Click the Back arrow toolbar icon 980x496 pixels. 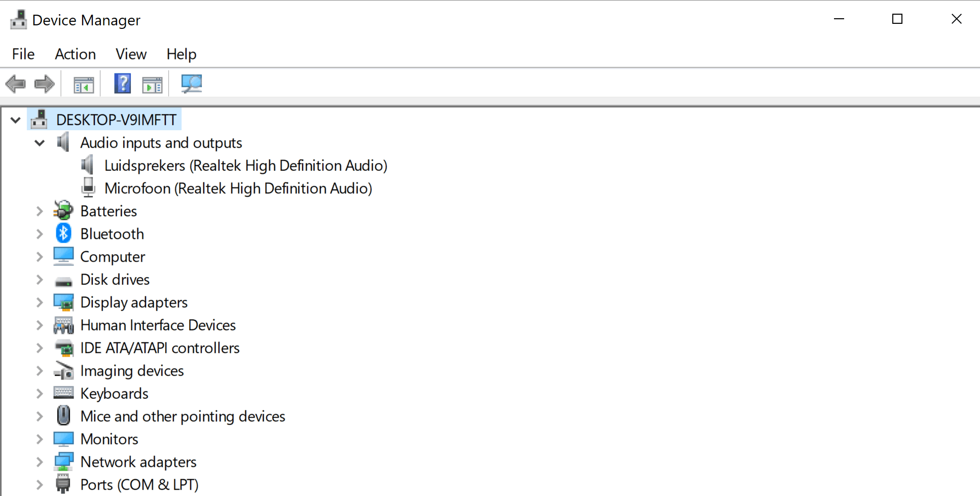[16, 84]
